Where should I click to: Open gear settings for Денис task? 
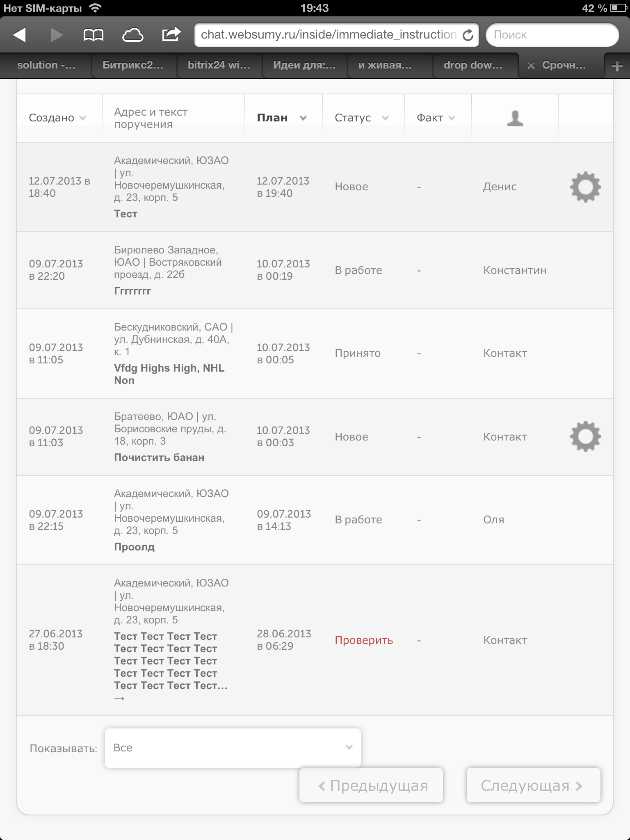click(585, 187)
